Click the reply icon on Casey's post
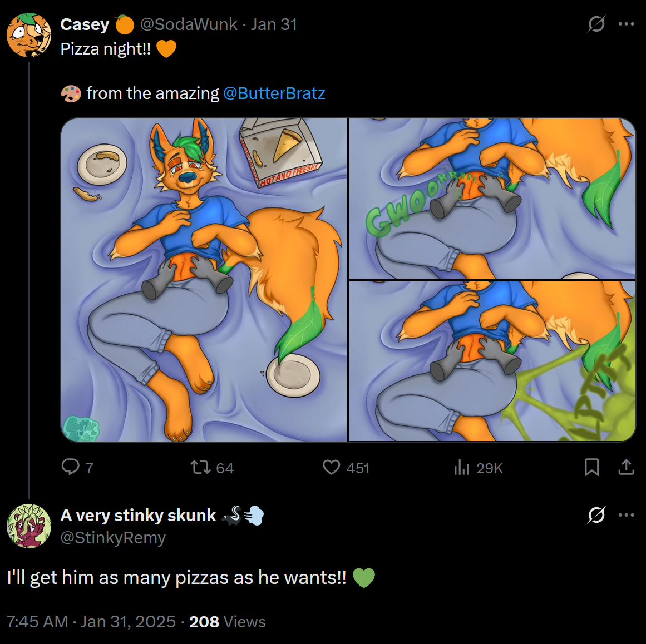646x644 pixels. coord(71,467)
